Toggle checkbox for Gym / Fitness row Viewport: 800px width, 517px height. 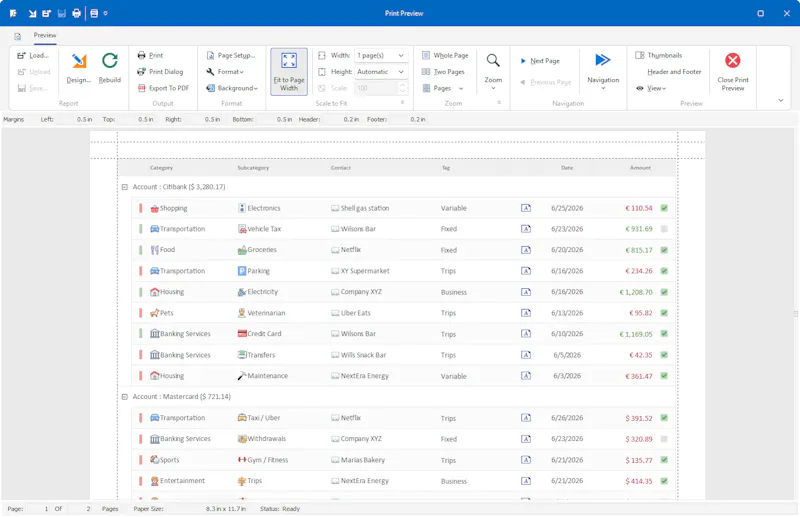(664, 460)
